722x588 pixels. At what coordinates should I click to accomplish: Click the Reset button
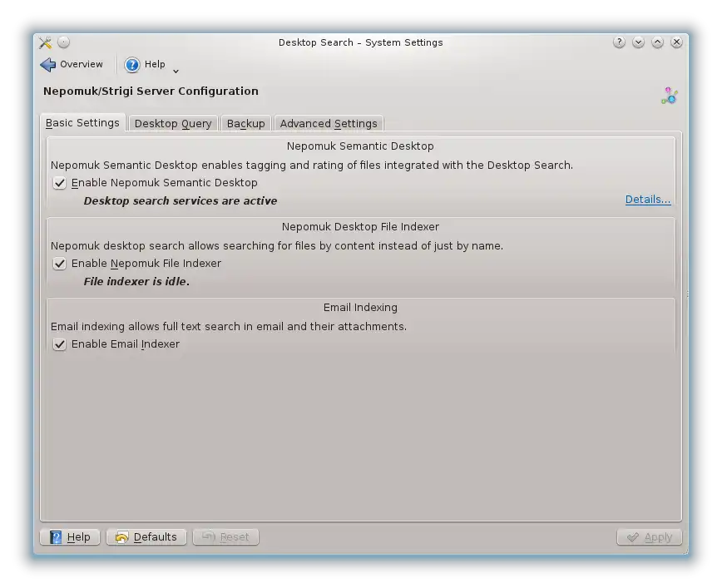pyautogui.click(x=225, y=537)
